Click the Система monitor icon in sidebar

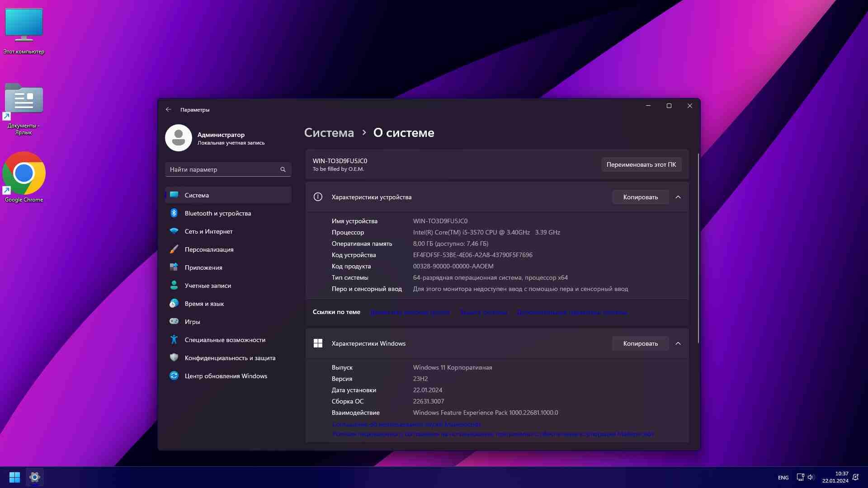click(x=174, y=195)
